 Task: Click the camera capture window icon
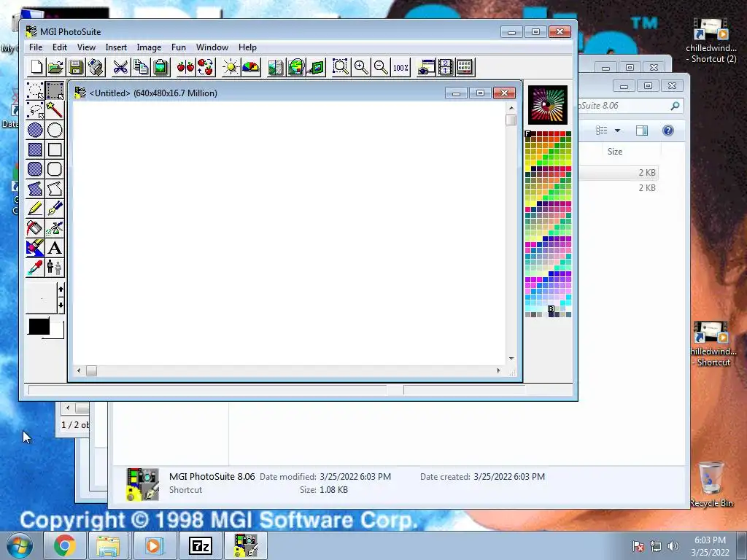(x=425, y=67)
